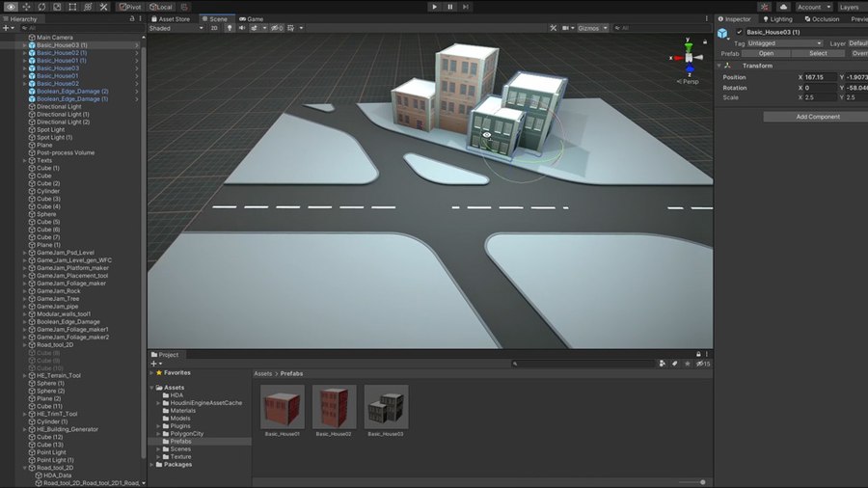Select the Rect transform tool
Viewport: 868px width, 488px height.
[72, 7]
